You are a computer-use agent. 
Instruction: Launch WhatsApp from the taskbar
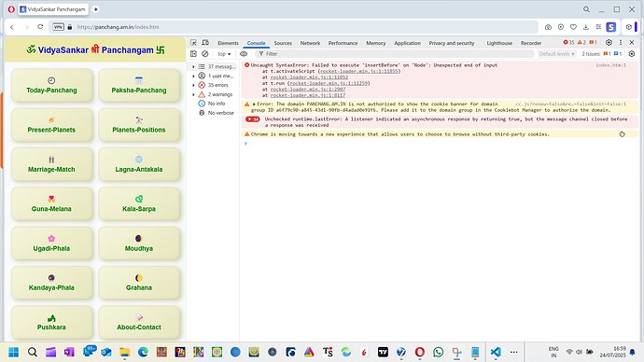[439, 352]
